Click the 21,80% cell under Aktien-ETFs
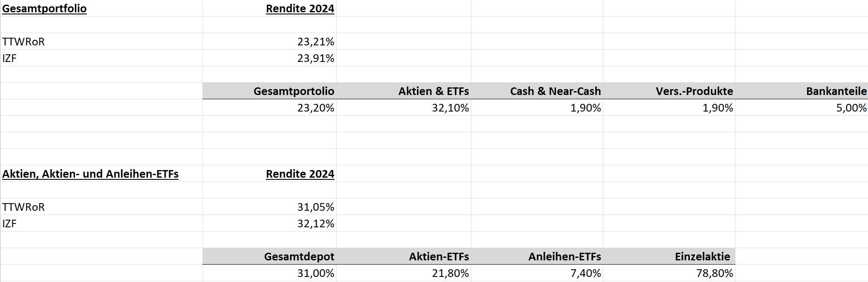 point(404,273)
